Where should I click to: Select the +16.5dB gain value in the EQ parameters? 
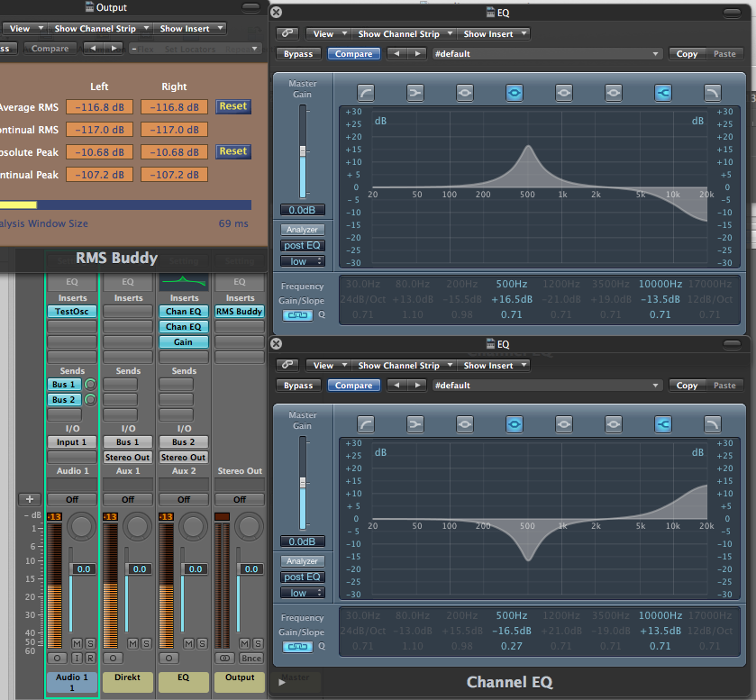coord(512,299)
